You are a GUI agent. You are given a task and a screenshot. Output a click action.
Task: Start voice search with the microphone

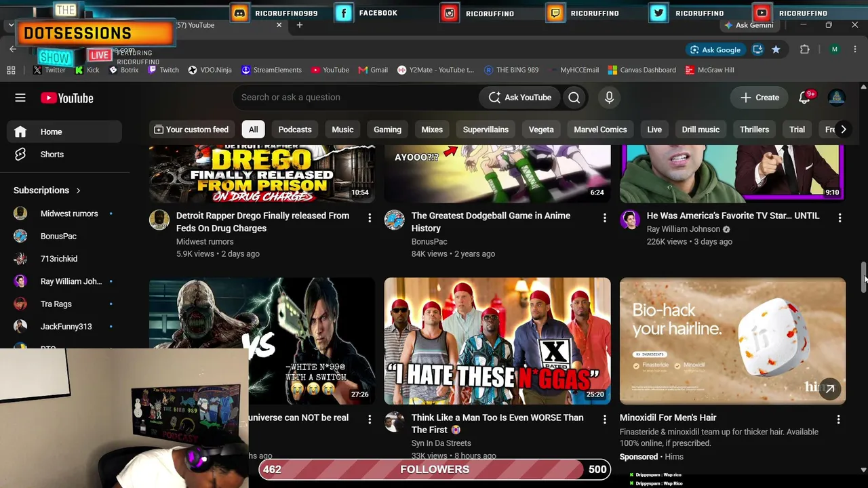pos(609,98)
